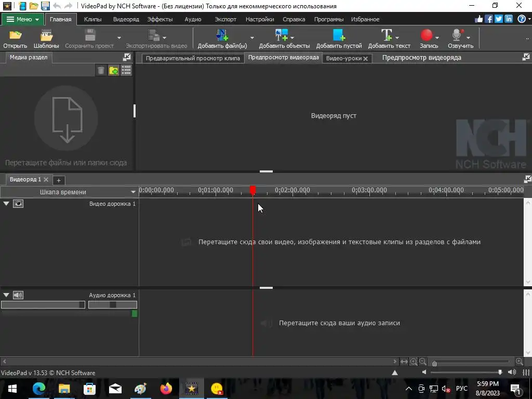
Task: Click the new project icon in title bar
Action: click(x=23, y=6)
